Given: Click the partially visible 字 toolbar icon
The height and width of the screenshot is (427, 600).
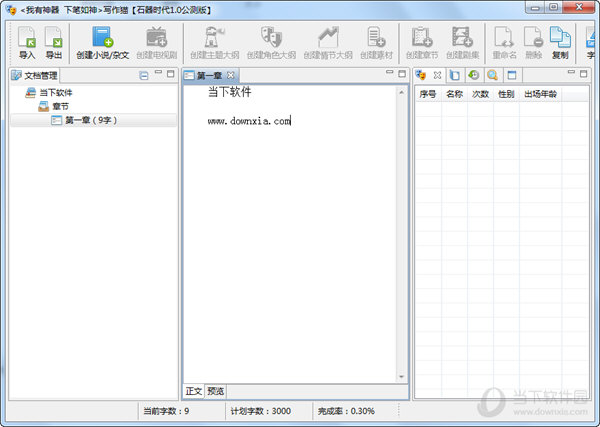Looking at the screenshot, I should coord(591,42).
